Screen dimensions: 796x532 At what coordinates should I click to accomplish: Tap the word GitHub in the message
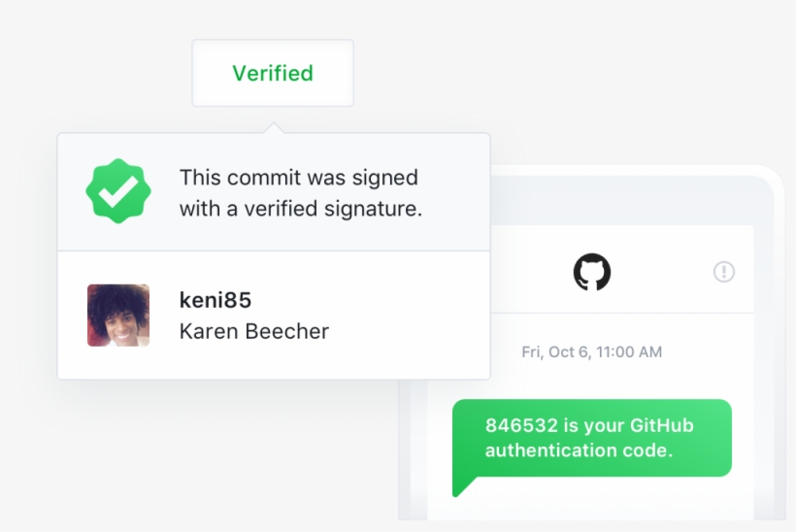point(660,425)
